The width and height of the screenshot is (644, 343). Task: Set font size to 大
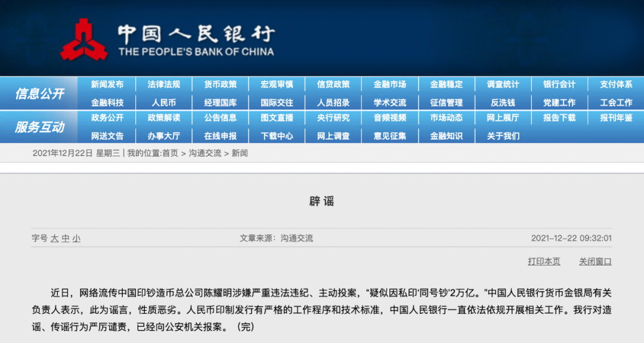point(54,238)
